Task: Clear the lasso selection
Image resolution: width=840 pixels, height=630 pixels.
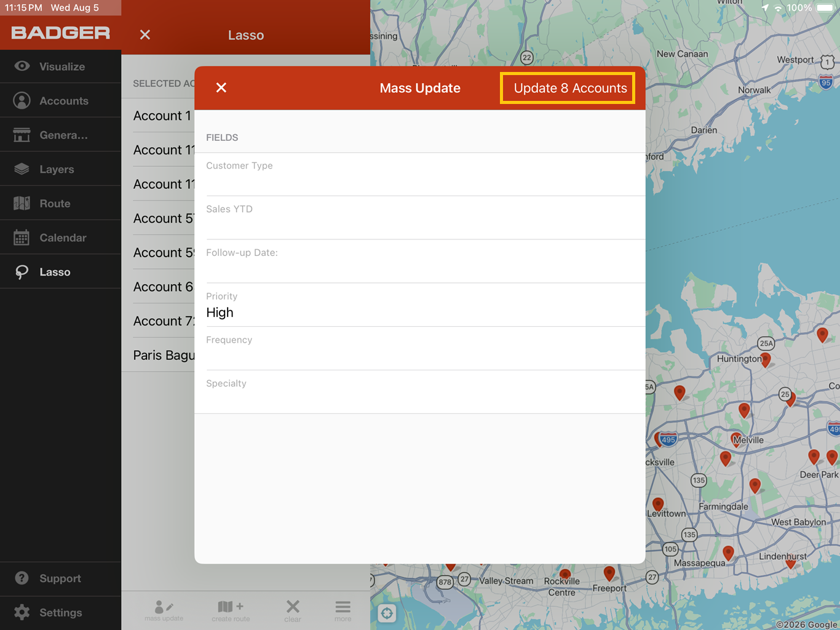Action: coord(293,610)
